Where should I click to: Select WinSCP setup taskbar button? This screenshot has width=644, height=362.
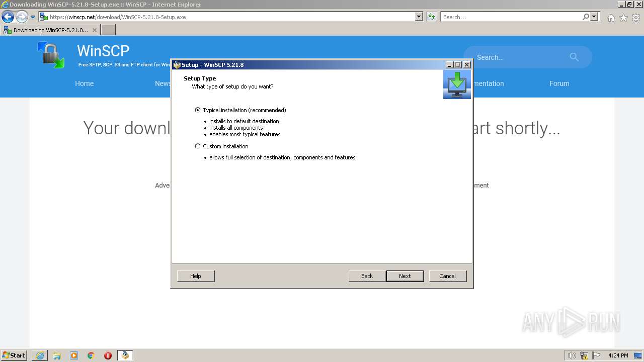click(125, 355)
